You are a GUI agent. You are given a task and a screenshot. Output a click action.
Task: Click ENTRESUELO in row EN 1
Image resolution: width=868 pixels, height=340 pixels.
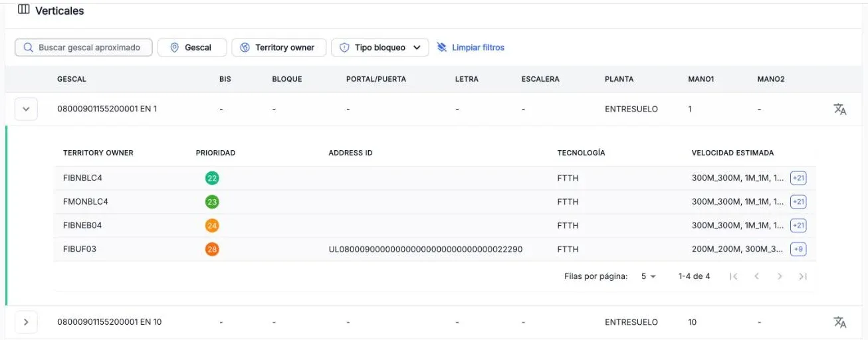pyautogui.click(x=631, y=109)
